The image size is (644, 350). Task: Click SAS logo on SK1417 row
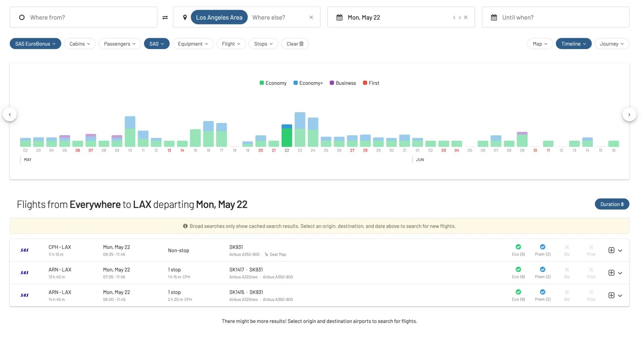(25, 273)
